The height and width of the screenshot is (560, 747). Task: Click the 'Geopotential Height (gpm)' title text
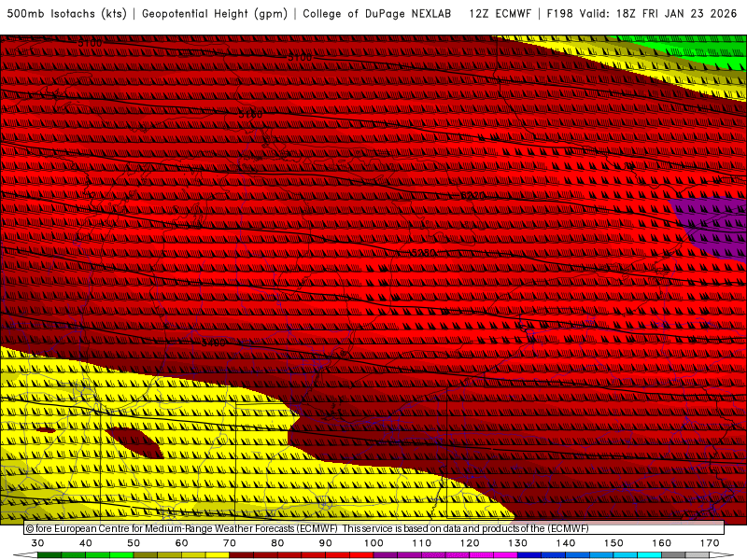tap(215, 14)
